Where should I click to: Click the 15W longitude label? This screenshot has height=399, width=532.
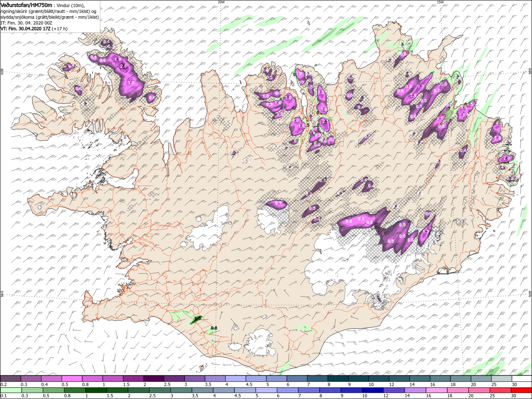[x=440, y=2]
